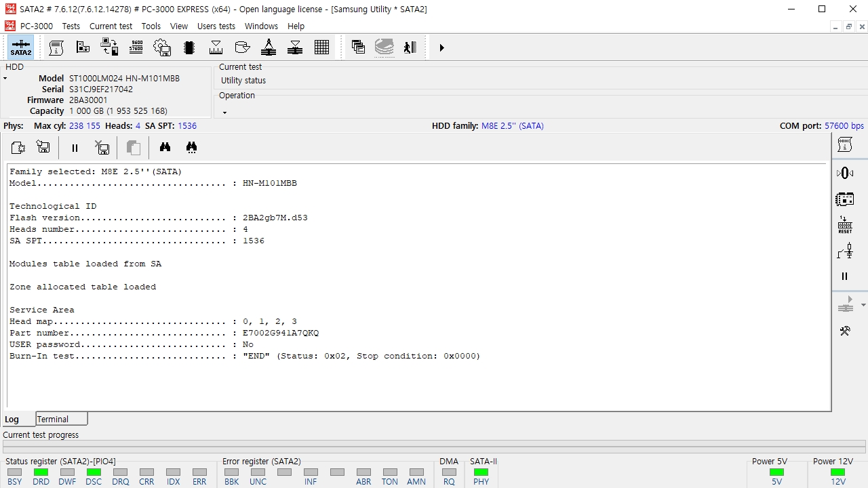Switch to the Terminal tab
This screenshot has width=868, height=488.
coord(61,419)
